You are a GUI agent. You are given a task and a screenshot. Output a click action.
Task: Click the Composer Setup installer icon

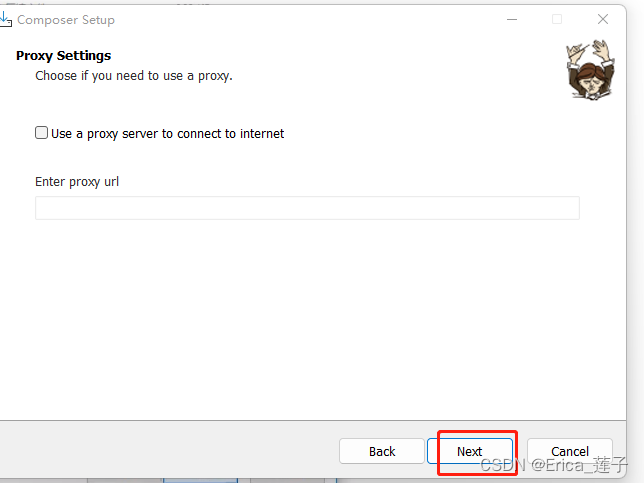5,19
